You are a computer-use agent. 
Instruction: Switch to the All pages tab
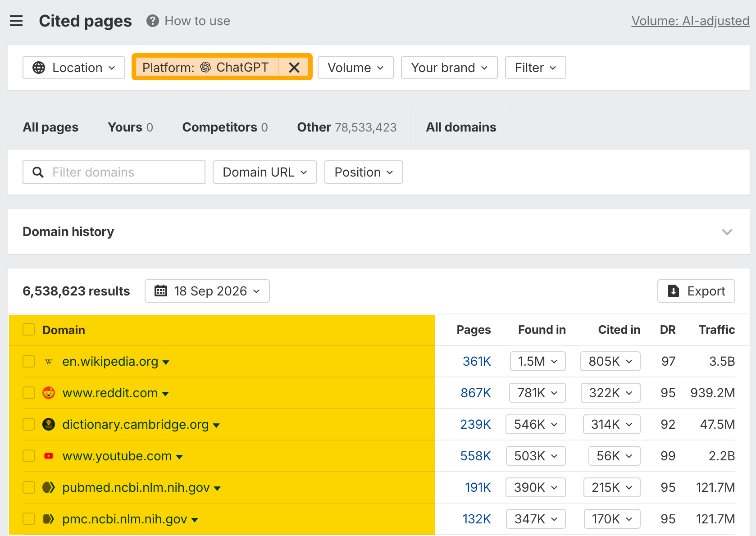50,127
